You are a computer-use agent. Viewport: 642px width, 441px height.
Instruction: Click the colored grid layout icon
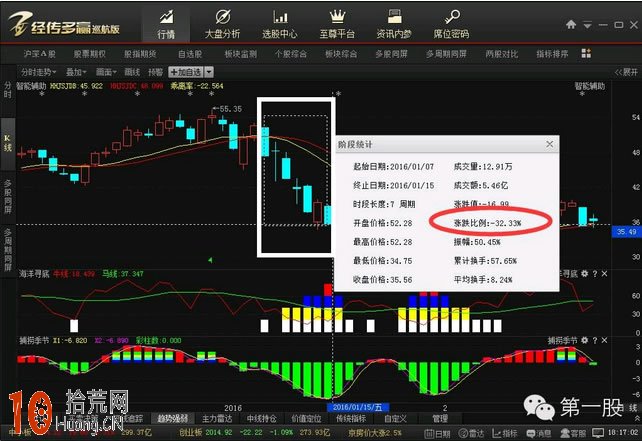[586, 53]
